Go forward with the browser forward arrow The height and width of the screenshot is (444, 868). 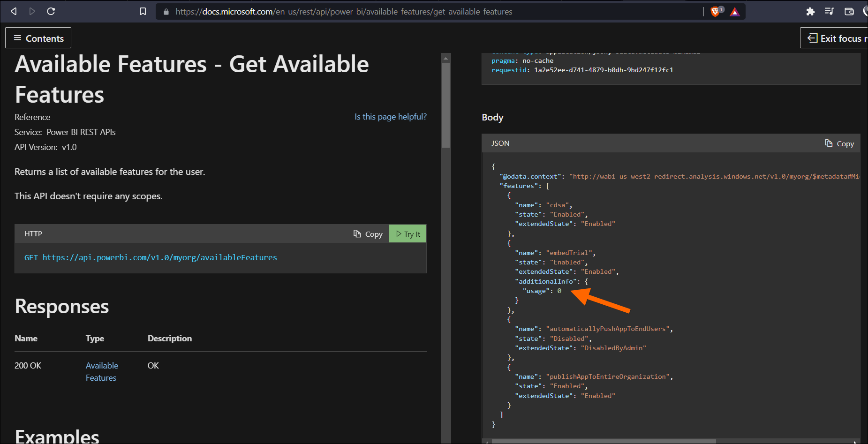pyautogui.click(x=32, y=11)
